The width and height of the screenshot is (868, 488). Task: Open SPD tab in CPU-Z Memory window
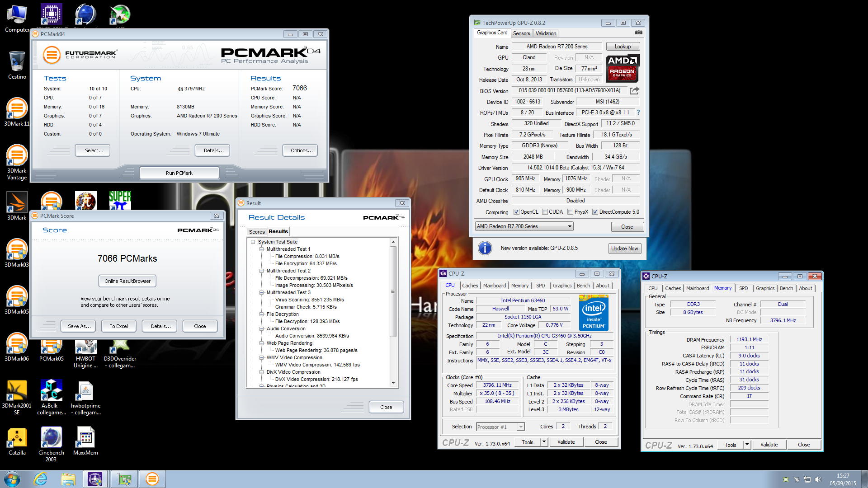pyautogui.click(x=744, y=288)
